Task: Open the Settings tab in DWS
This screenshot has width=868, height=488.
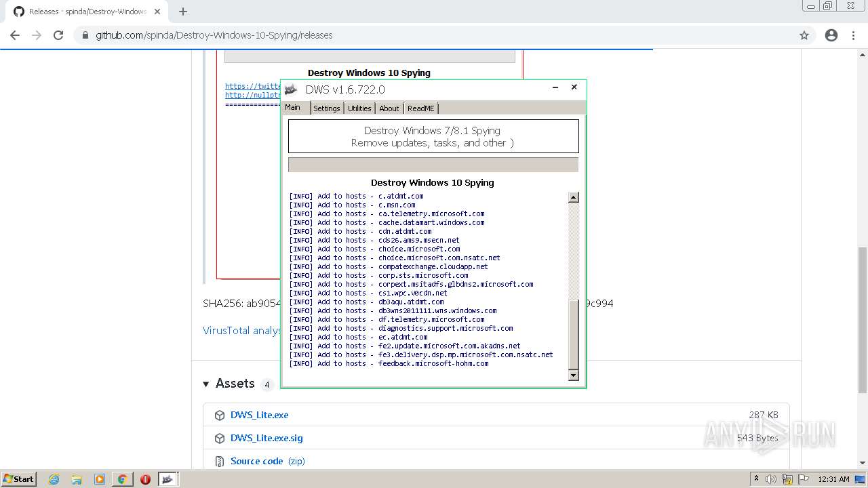Action: tap(327, 108)
